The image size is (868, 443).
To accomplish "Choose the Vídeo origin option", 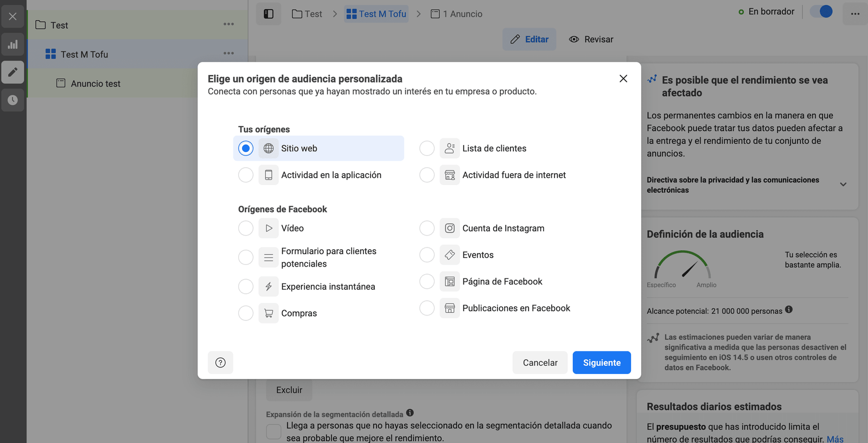I will [246, 228].
